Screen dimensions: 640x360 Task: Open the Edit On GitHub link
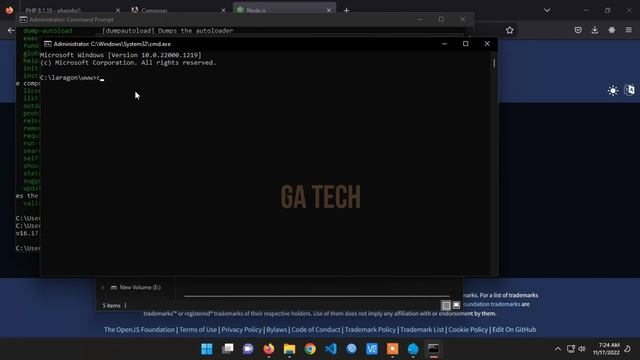514,329
